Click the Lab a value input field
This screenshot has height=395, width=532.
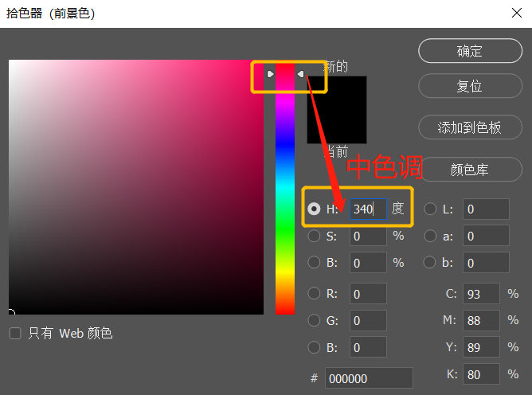[486, 236]
